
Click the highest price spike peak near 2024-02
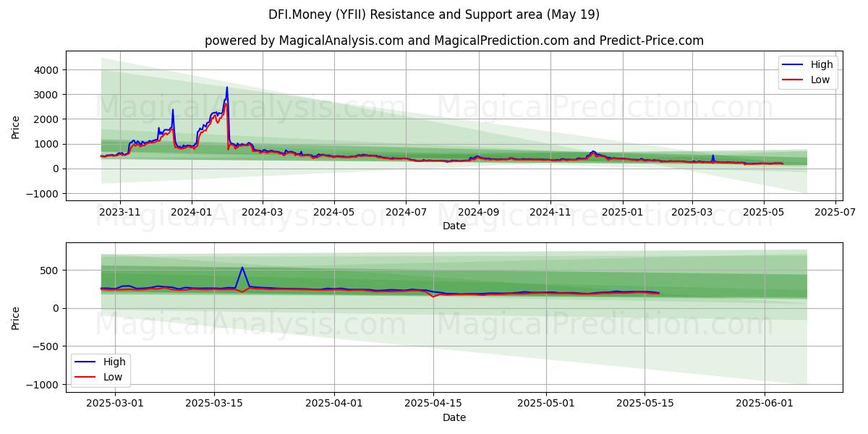227,88
